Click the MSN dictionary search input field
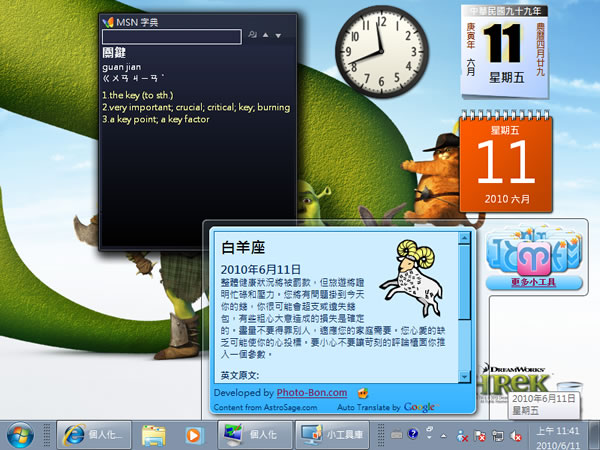600x450 pixels. tap(171, 37)
